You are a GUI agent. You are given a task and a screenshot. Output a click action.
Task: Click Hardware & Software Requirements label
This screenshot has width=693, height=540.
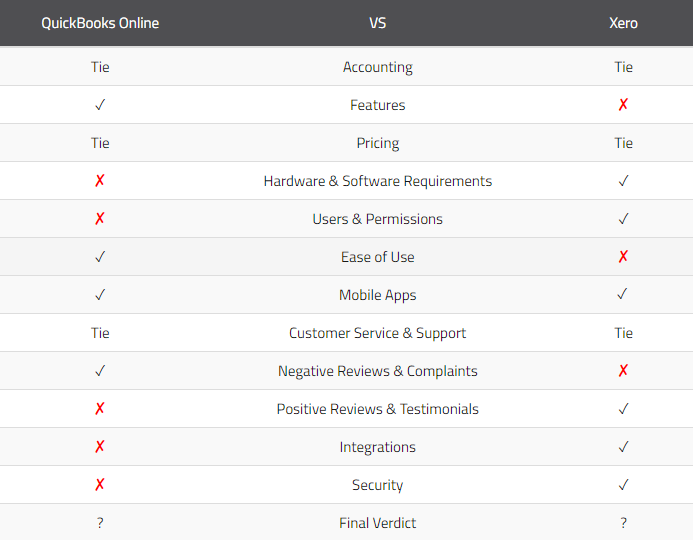[377, 181]
